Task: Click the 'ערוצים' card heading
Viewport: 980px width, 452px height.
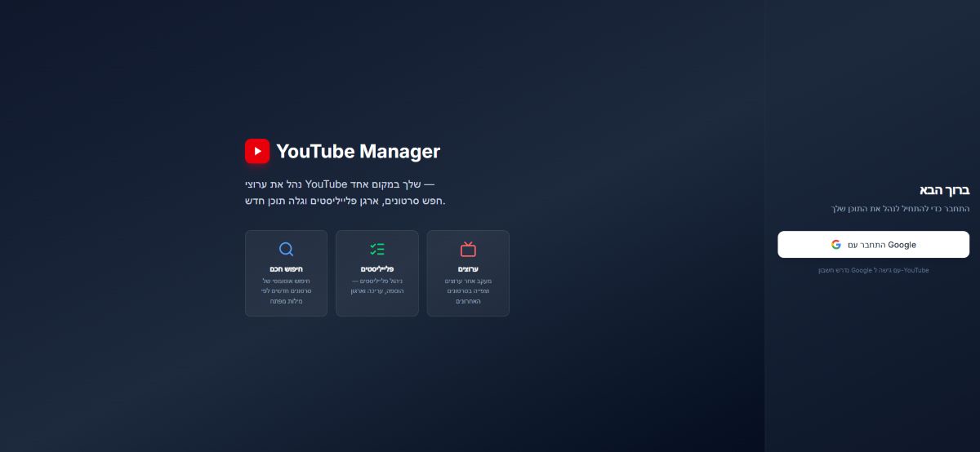Action: click(468, 268)
